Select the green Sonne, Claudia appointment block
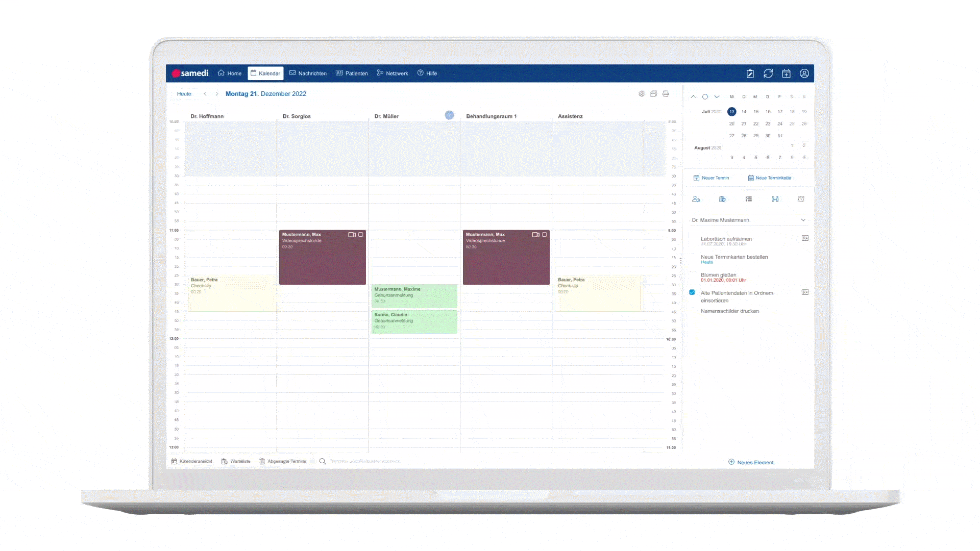 point(414,321)
